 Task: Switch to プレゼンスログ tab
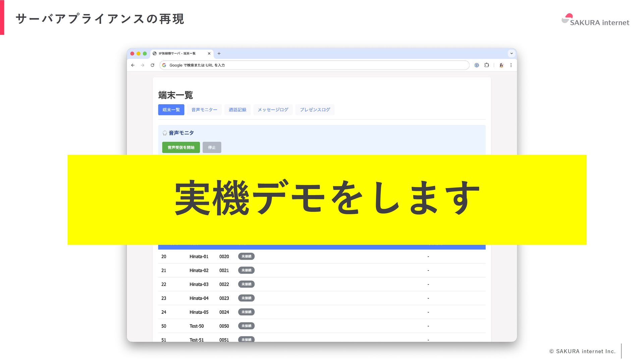pyautogui.click(x=315, y=110)
